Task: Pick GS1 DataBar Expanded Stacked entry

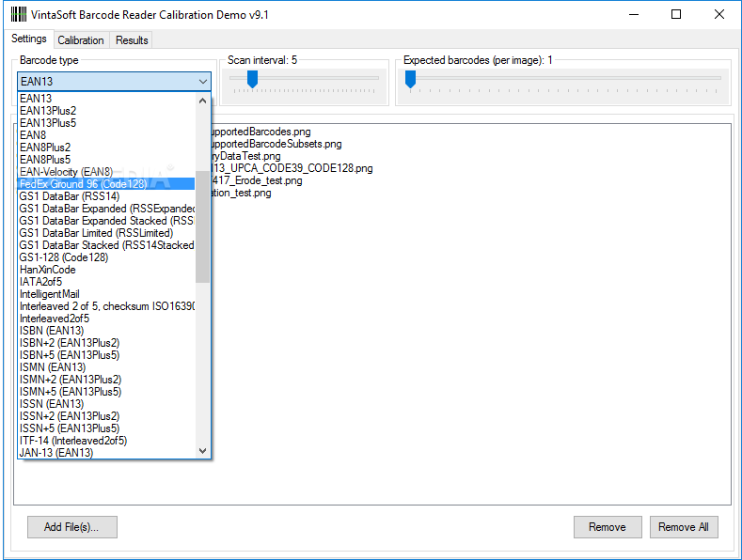Action: (106, 221)
